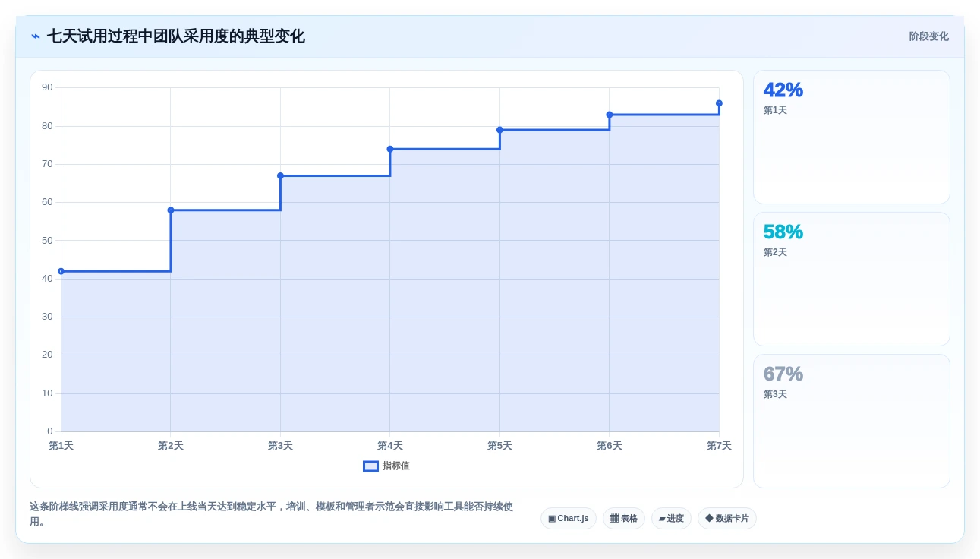Click the 第7天 x-axis label
Screen dimensions: 980x559
tap(719, 446)
